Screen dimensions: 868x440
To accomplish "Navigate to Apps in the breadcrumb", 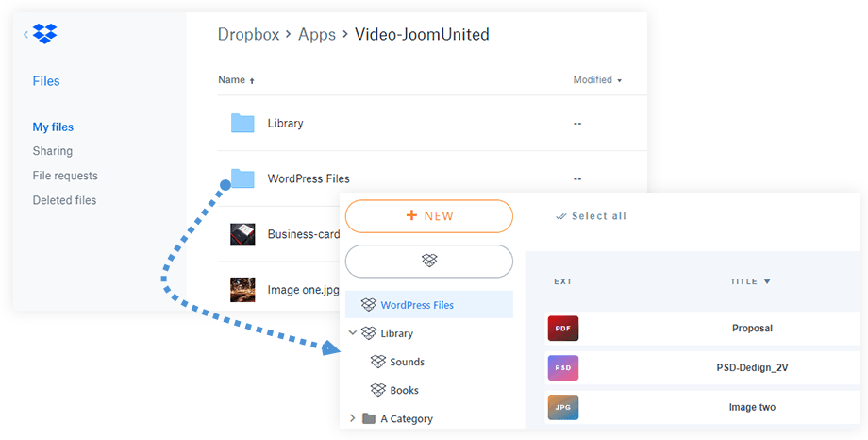I will 316,35.
